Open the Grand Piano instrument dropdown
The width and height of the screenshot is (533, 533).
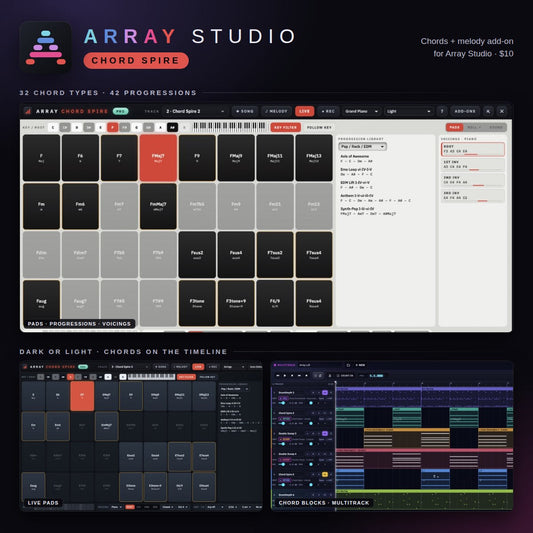[x=361, y=111]
